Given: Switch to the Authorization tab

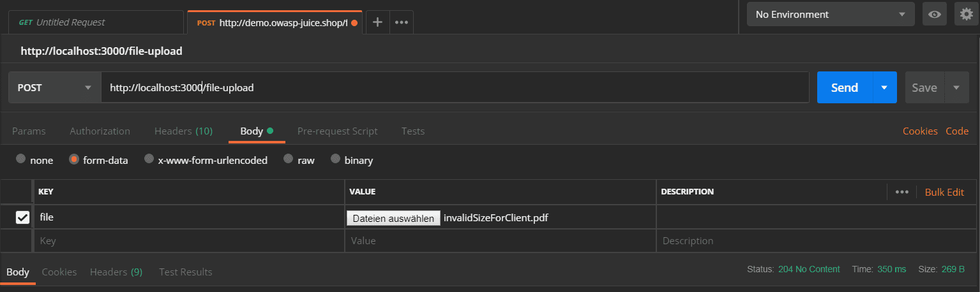Looking at the screenshot, I should 100,131.
